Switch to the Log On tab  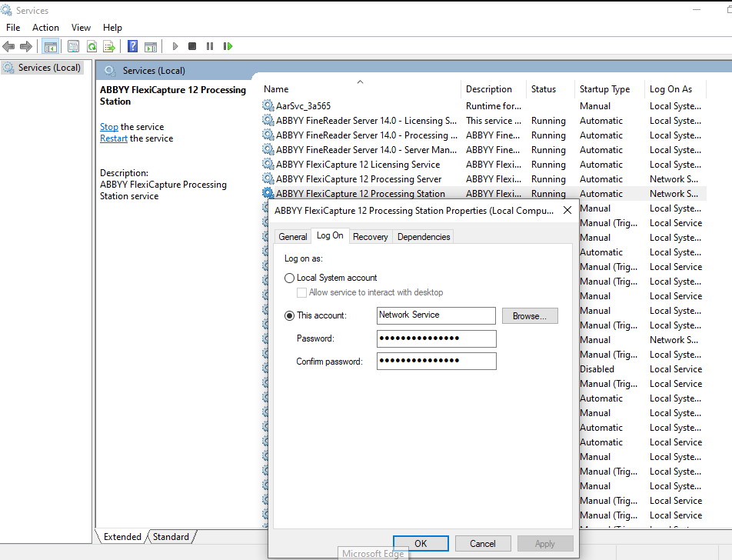point(330,235)
